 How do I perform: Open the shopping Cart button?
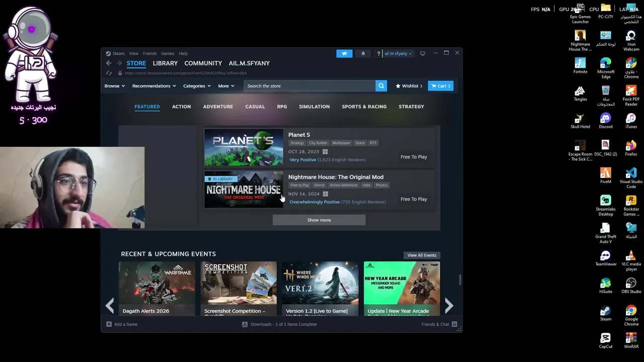tap(441, 86)
